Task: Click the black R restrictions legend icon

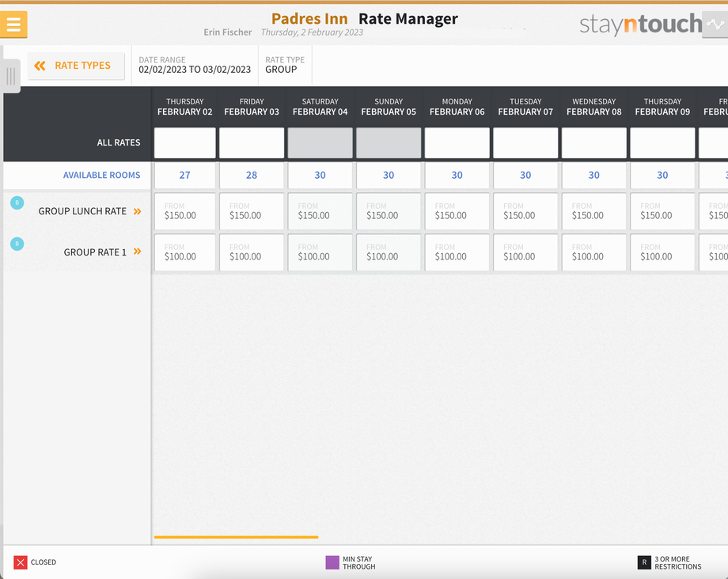Action: point(644,562)
